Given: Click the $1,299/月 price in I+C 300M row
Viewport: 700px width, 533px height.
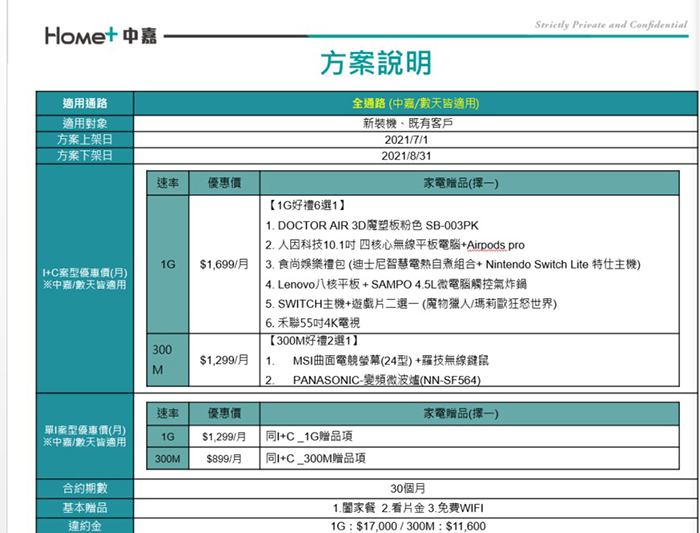Looking at the screenshot, I should click(224, 360).
